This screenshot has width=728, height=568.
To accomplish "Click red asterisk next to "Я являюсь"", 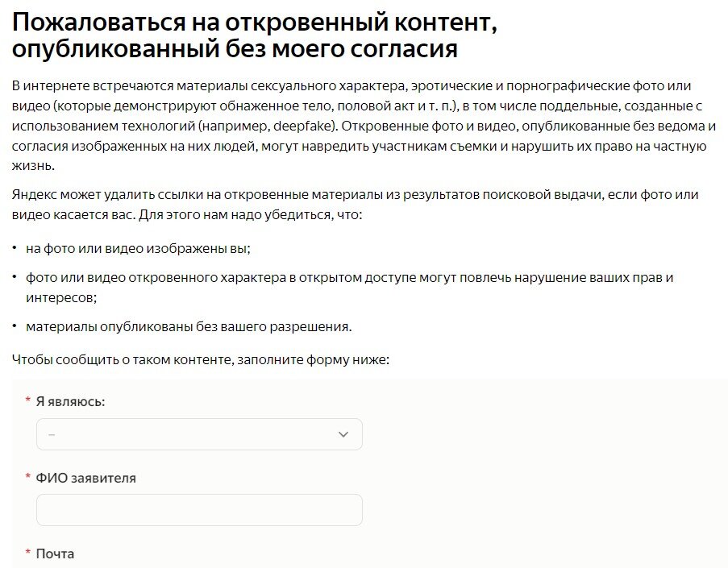I will click(28, 400).
